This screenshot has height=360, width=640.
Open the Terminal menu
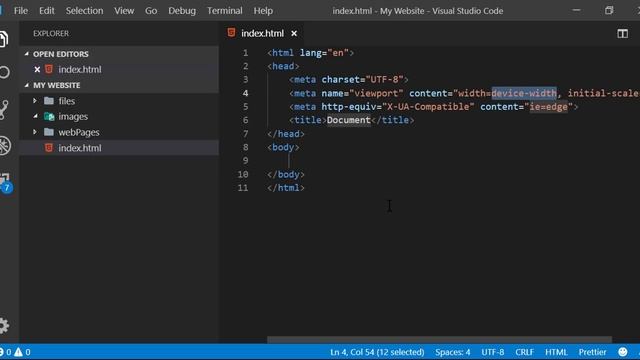(224, 11)
